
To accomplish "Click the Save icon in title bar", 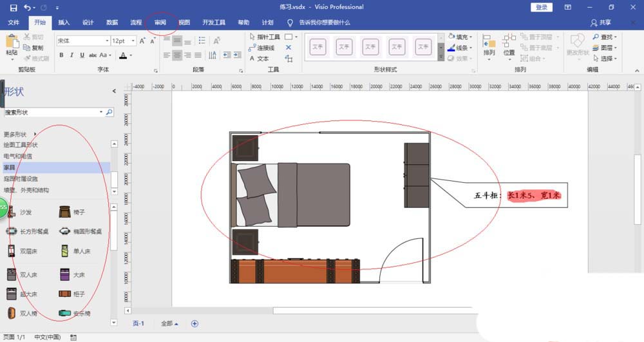I will click(14, 7).
